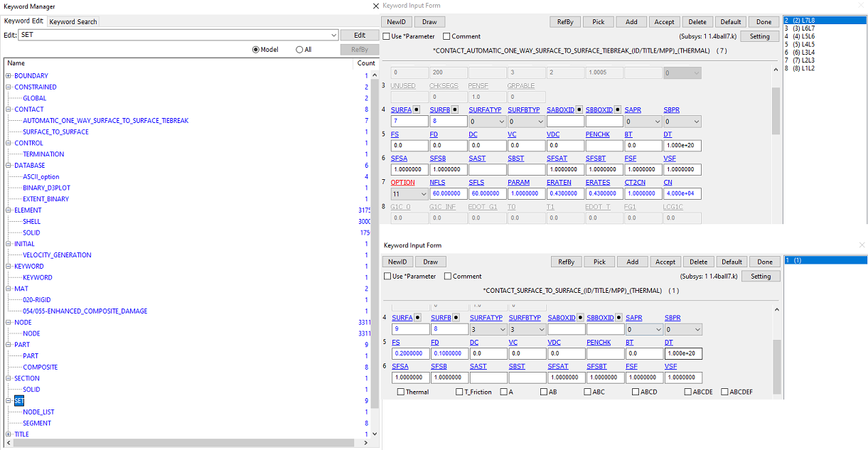Viewport: 868px width, 450px height.
Task: Tick the Comment checkbox in the lower form
Action: (448, 277)
